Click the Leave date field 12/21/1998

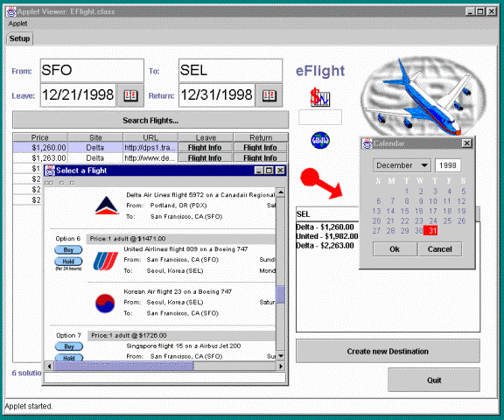click(x=78, y=95)
